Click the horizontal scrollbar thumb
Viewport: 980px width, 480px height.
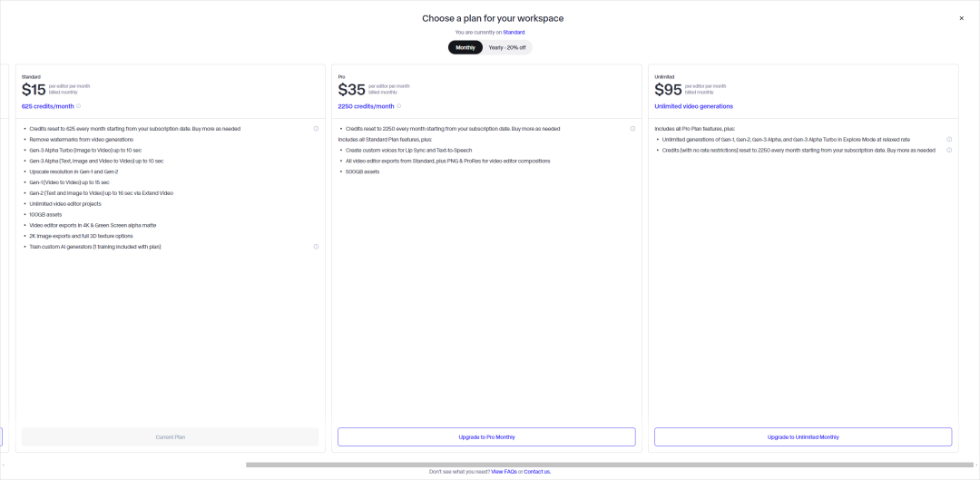coord(610,465)
